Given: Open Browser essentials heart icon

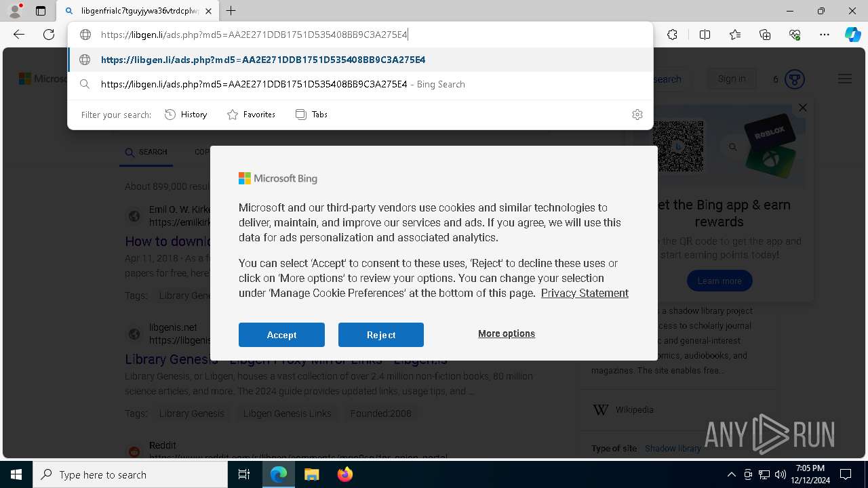Looking at the screenshot, I should (x=795, y=35).
